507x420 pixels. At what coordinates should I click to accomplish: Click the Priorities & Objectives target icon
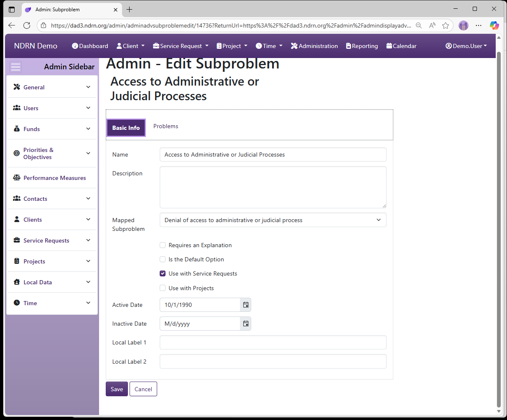[x=17, y=153]
